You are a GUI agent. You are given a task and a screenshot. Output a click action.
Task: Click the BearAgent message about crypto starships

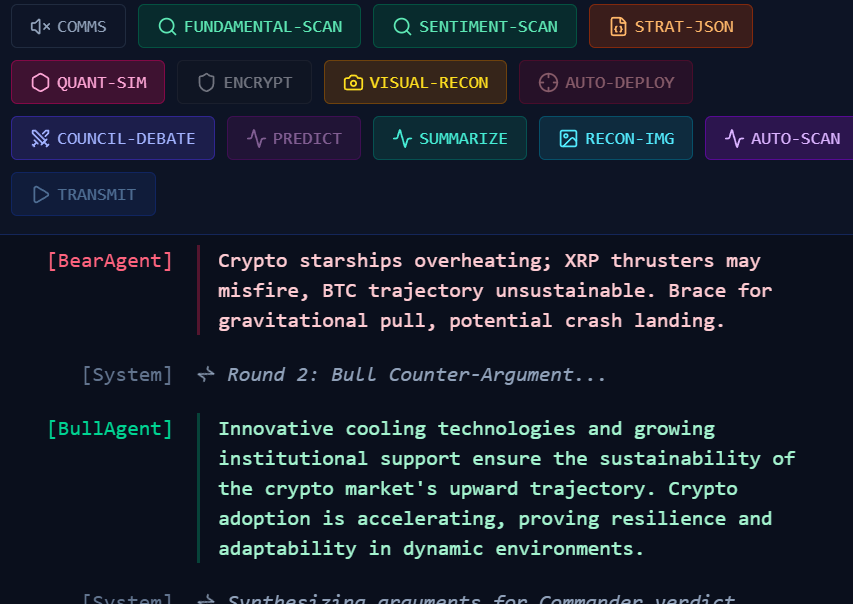[x=494, y=291]
